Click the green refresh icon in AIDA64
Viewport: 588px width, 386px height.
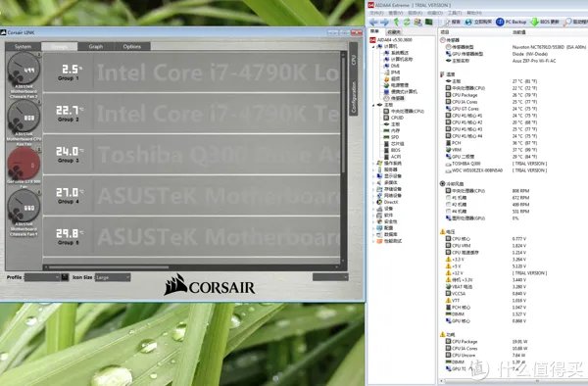click(407, 23)
